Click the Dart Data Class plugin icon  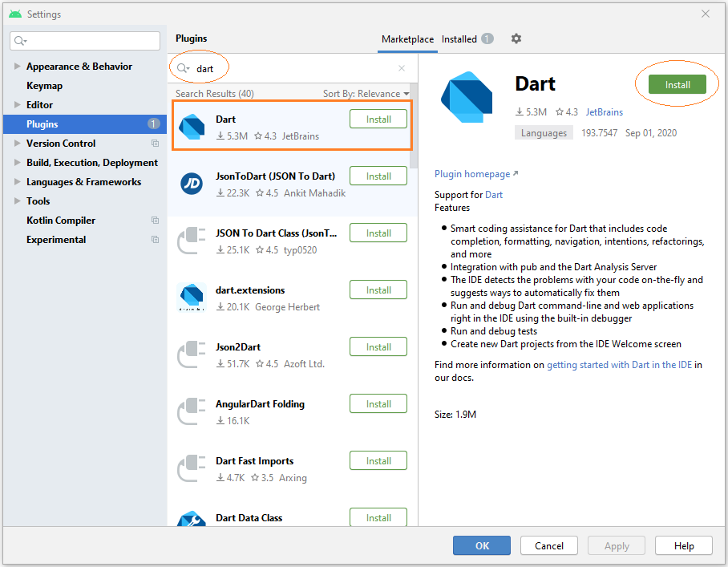192,519
